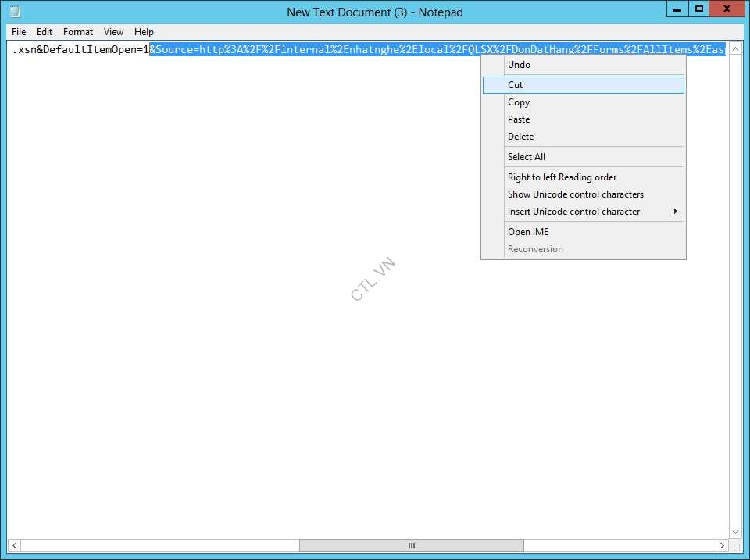Click Paste in the context menu

(519, 119)
